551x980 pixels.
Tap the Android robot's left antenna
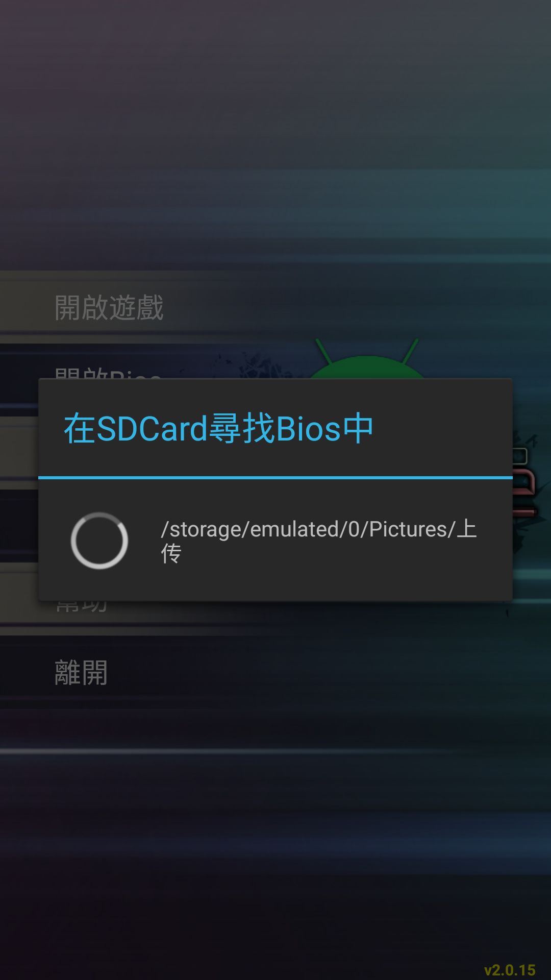tap(323, 350)
